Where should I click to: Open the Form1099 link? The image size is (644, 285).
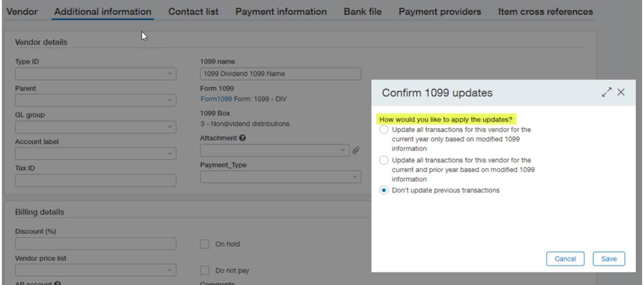[x=215, y=98]
